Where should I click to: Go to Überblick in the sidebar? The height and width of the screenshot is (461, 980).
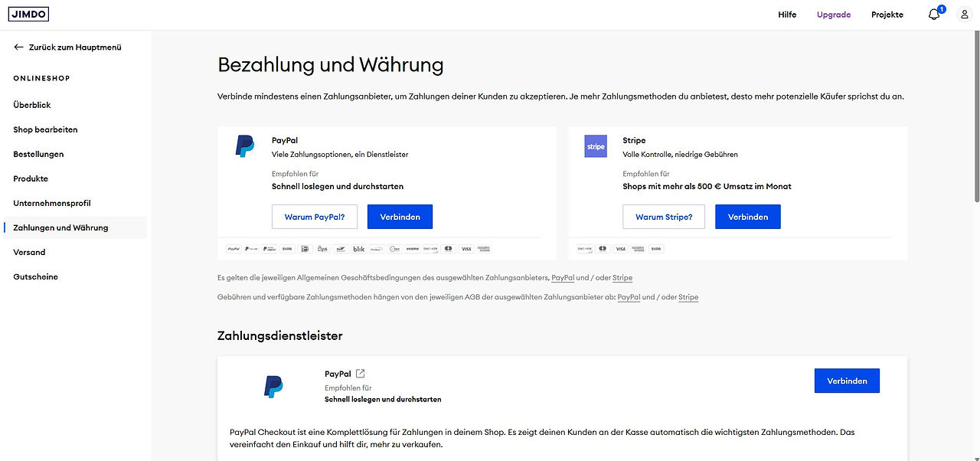pos(32,105)
